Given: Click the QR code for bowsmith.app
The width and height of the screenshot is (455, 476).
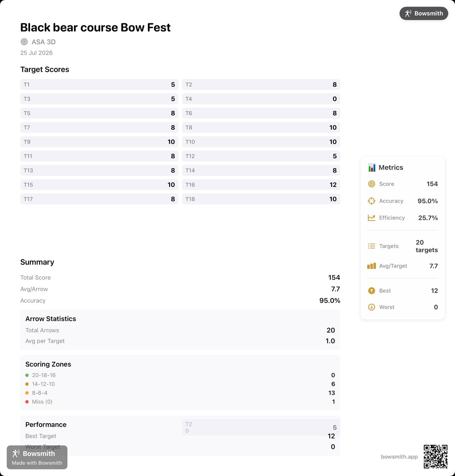Looking at the screenshot, I should (x=436, y=457).
